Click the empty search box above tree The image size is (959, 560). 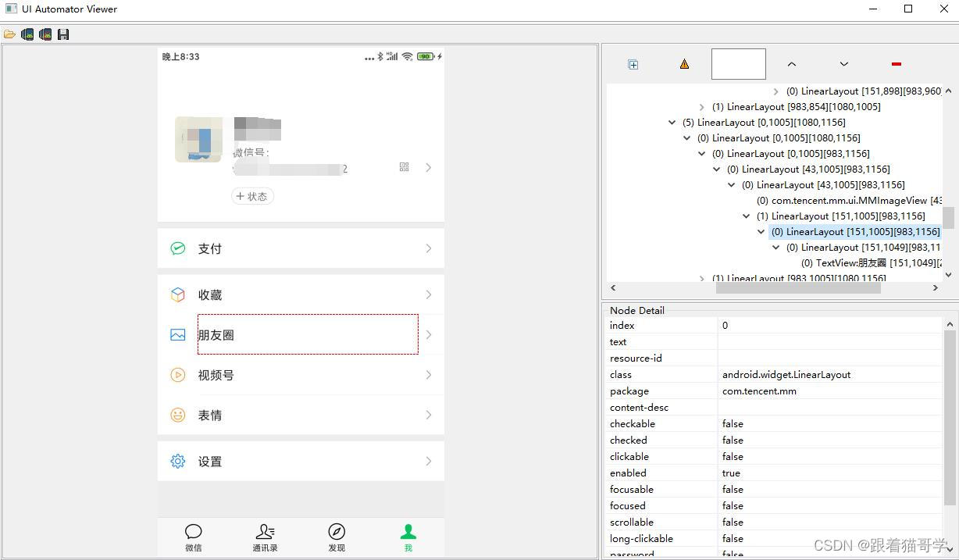(x=738, y=64)
